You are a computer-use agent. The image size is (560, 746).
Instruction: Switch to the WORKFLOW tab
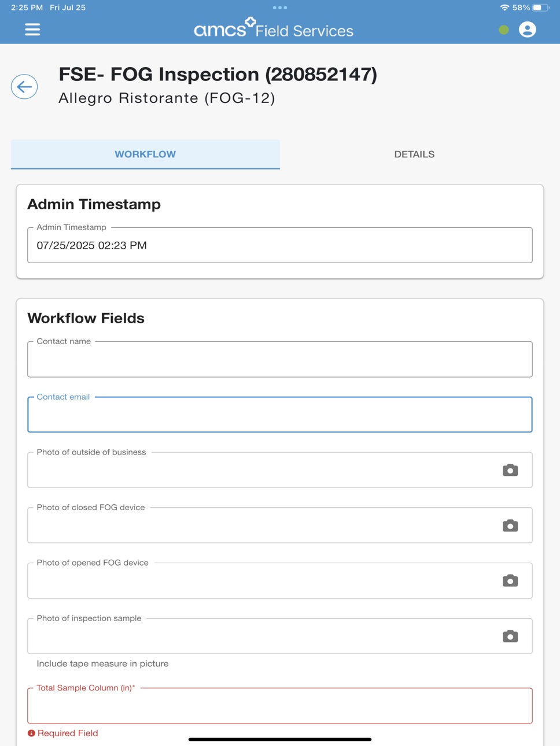point(145,154)
